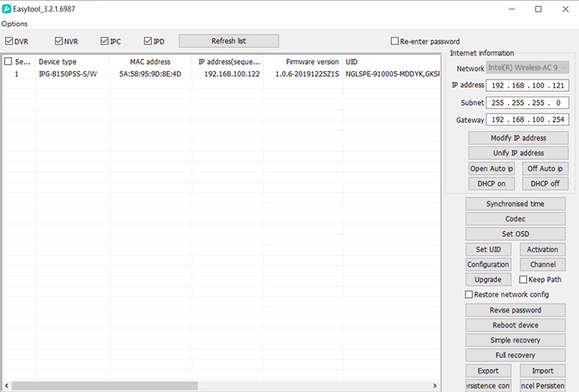Toggle the DVR device filter checkbox
Viewport: 579px width, 392px height.
[9, 41]
